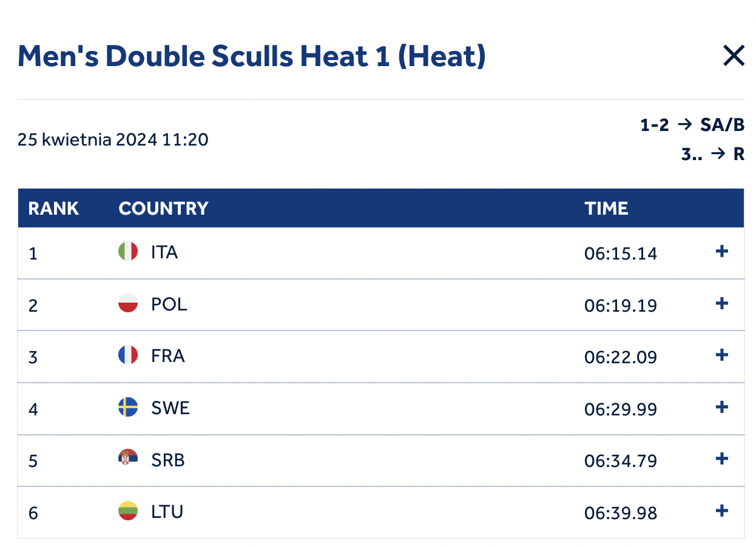Click the Lithuania flag icon
The width and height of the screenshot is (756, 547).
[x=128, y=511]
